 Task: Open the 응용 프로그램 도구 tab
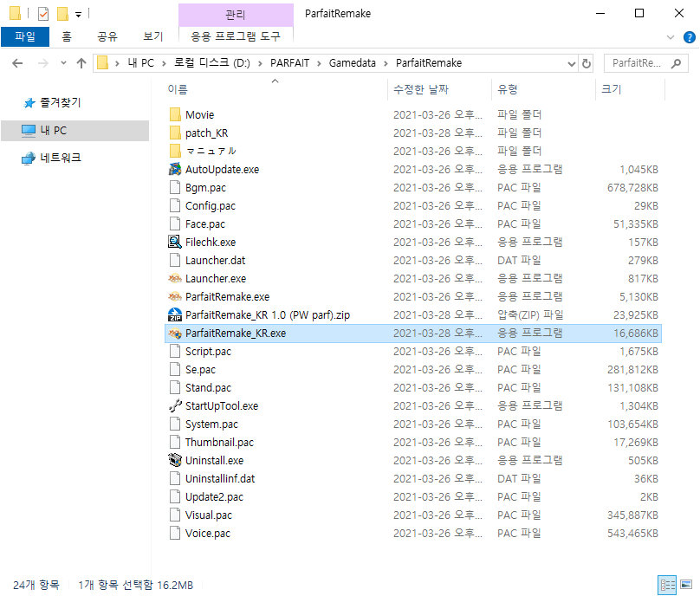[236, 36]
